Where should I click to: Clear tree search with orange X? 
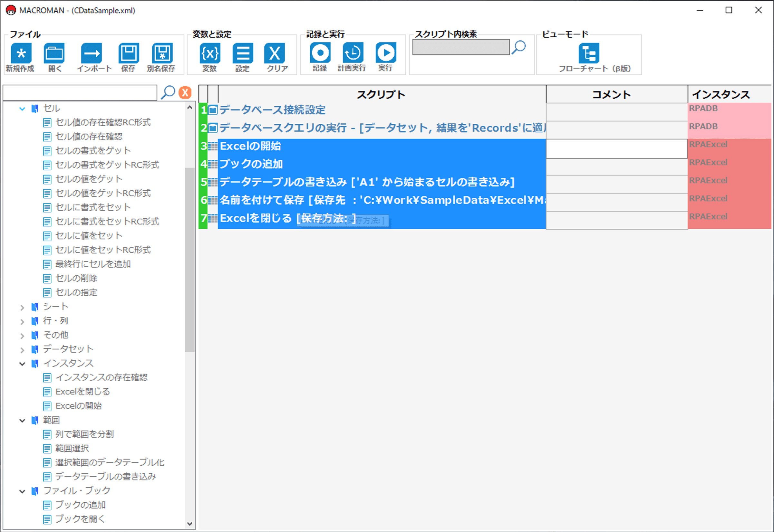coord(185,93)
